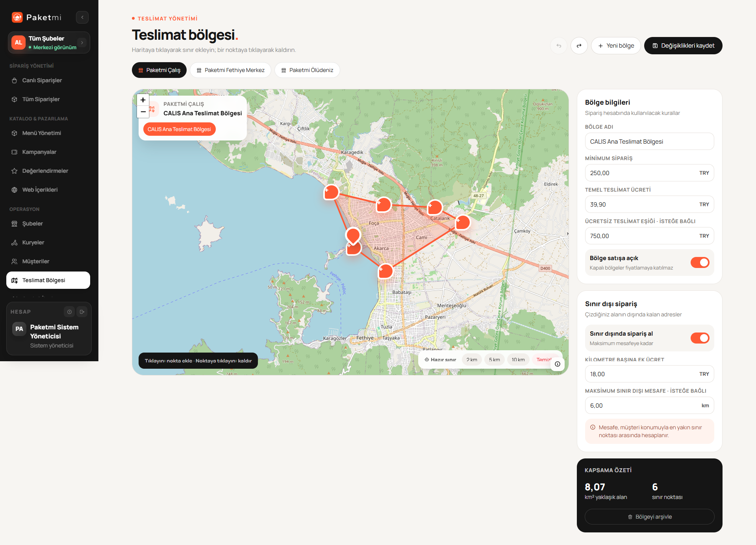Click the Mesafe calculation note text
756x545 pixels.
coord(650,431)
